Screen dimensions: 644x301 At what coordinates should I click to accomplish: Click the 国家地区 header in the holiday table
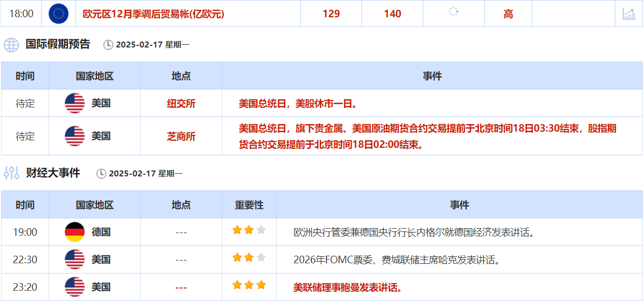[x=95, y=76]
